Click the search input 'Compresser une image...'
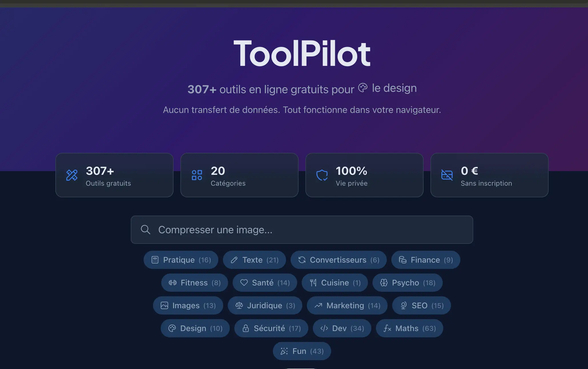Viewport: 588px width, 369px height. [x=302, y=230]
